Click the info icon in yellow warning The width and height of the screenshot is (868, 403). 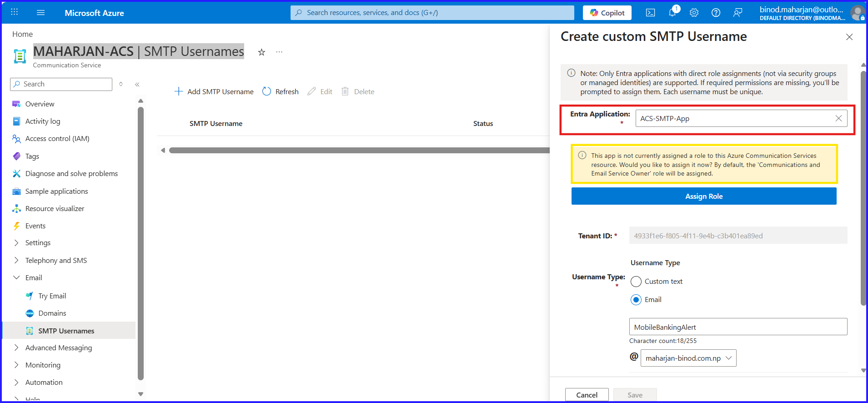point(582,156)
